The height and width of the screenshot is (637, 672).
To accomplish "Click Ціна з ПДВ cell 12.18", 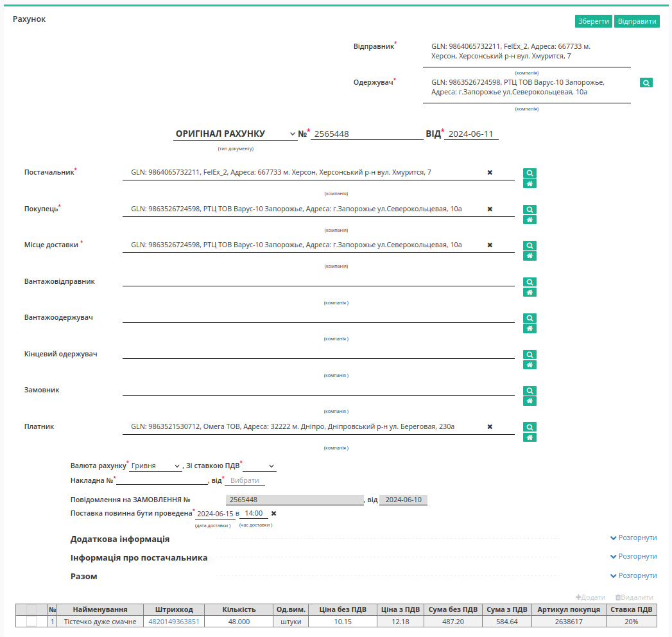I will (x=401, y=621).
